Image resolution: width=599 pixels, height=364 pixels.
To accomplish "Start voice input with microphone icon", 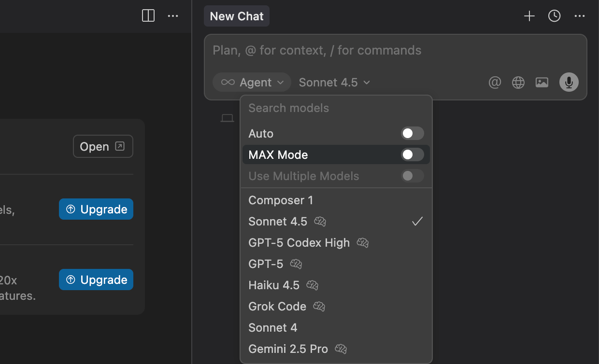I will [569, 83].
